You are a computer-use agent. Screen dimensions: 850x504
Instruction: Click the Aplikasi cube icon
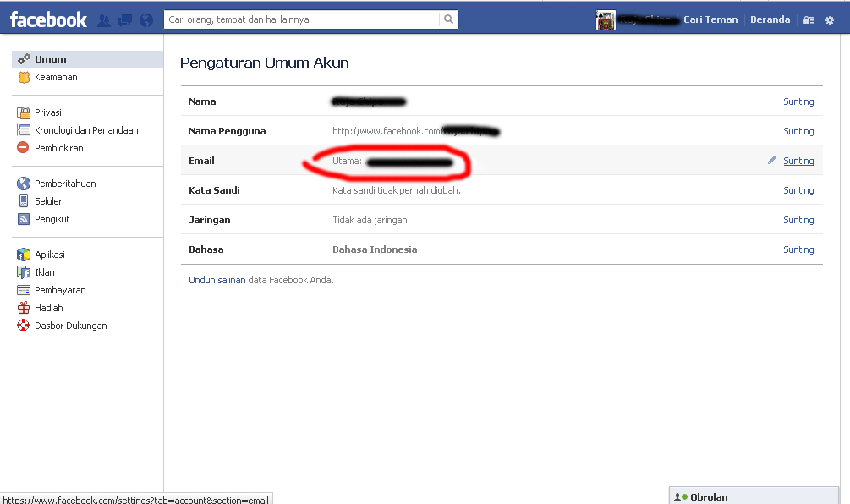(x=24, y=255)
